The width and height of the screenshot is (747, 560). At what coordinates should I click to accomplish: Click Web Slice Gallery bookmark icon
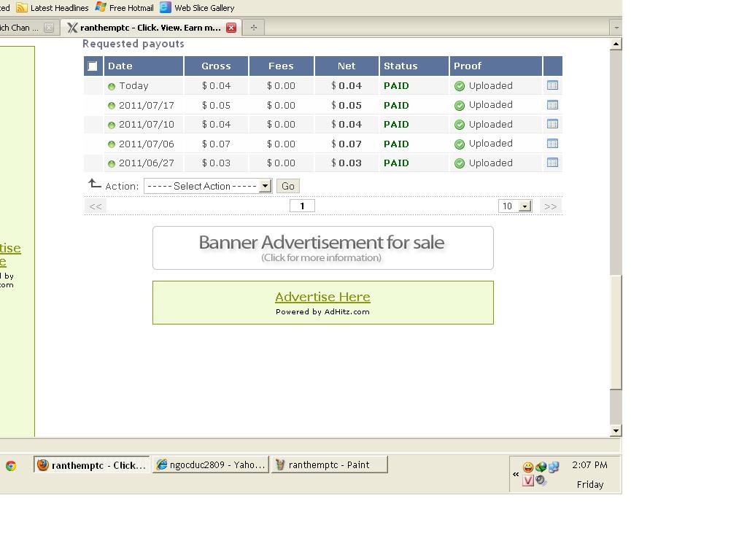pos(166,7)
